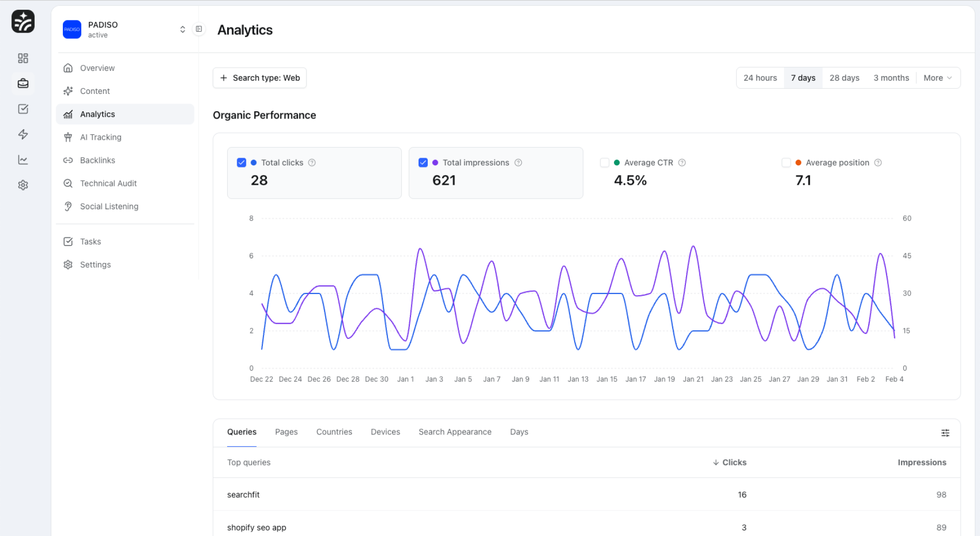980x536 pixels.
Task: Click the line chart icon in left rail
Action: click(x=23, y=160)
